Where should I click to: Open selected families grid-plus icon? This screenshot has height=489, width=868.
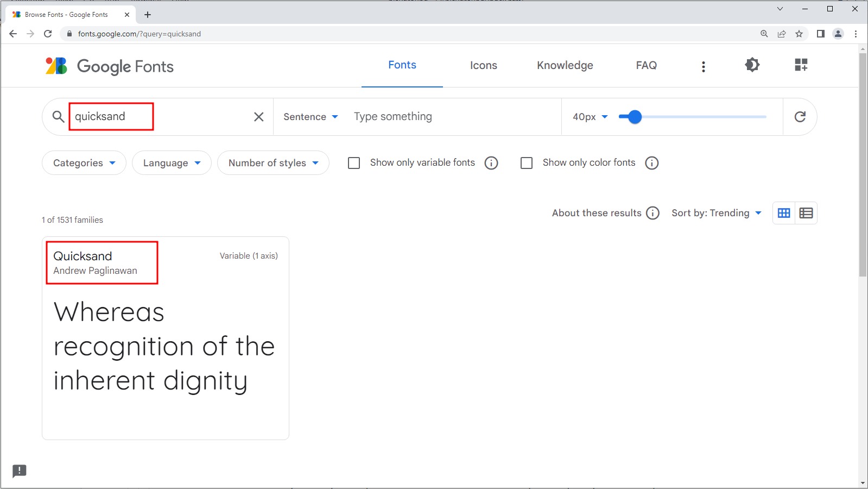click(x=801, y=65)
